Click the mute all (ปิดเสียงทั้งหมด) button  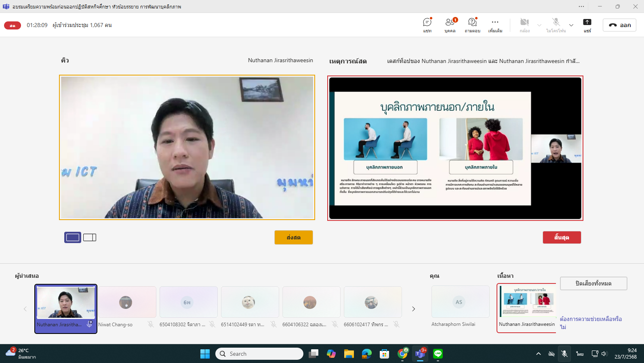point(593,283)
